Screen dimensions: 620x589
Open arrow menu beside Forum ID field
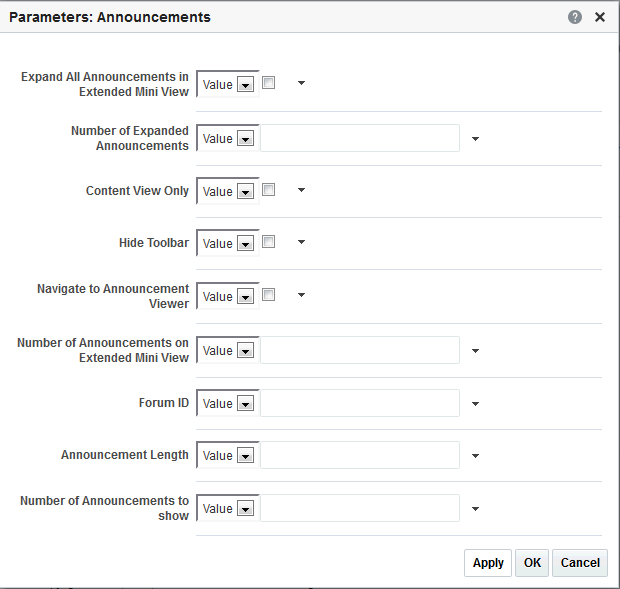tap(475, 404)
